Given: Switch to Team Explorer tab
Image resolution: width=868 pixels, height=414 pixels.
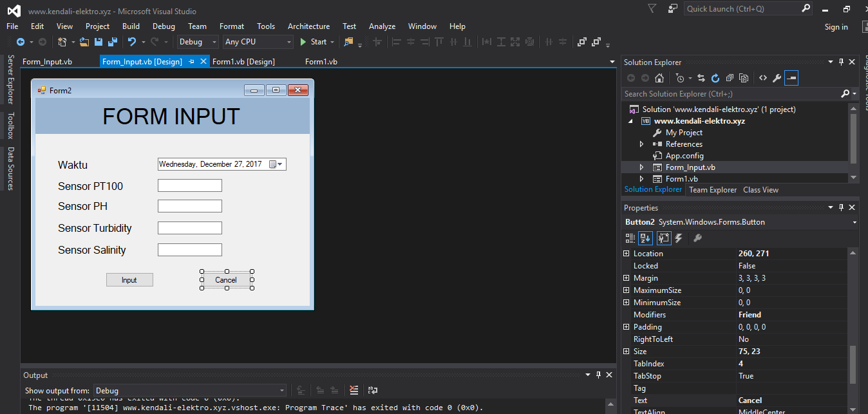Looking at the screenshot, I should pyautogui.click(x=713, y=190).
